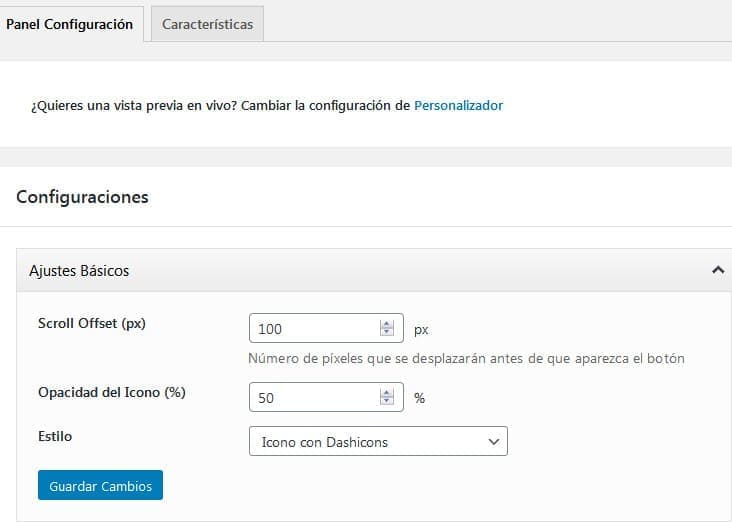
Task: Click the Configuraciones section heading
Action: click(x=82, y=197)
